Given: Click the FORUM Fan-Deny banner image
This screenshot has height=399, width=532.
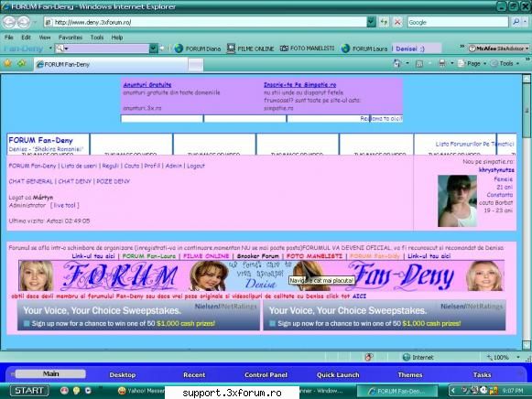Looking at the screenshot, I should tap(261, 275).
